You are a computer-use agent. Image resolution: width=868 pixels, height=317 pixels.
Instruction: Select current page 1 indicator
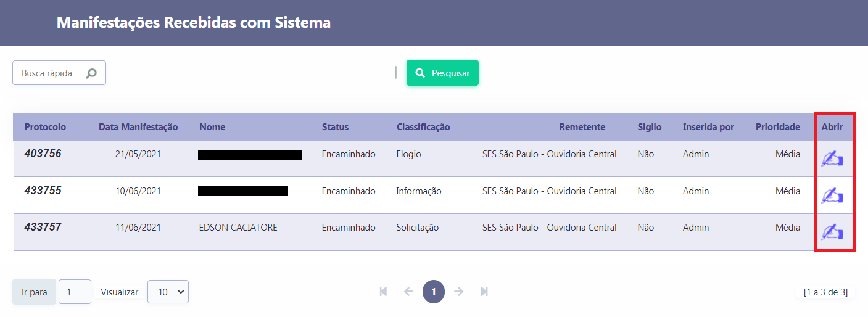434,292
